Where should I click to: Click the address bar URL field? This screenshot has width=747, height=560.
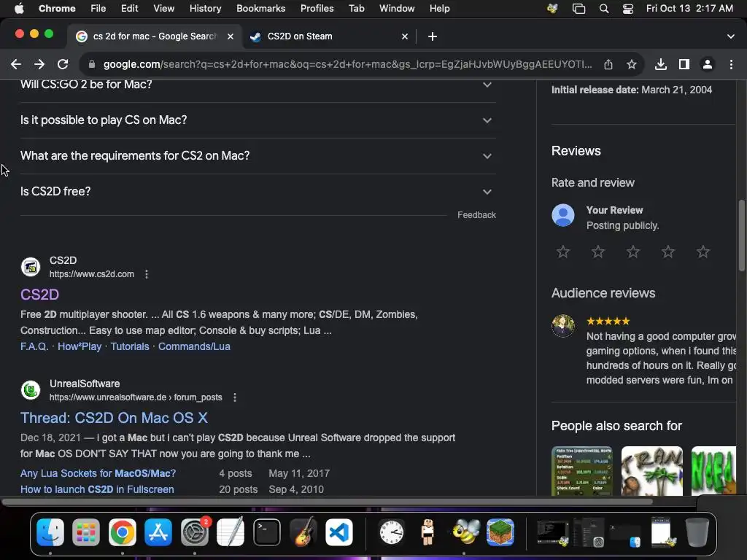[x=348, y=64]
